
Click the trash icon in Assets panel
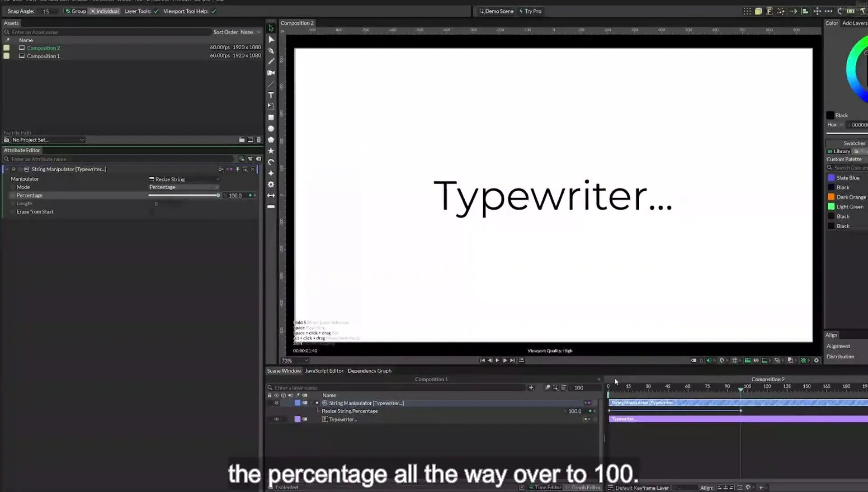259,140
